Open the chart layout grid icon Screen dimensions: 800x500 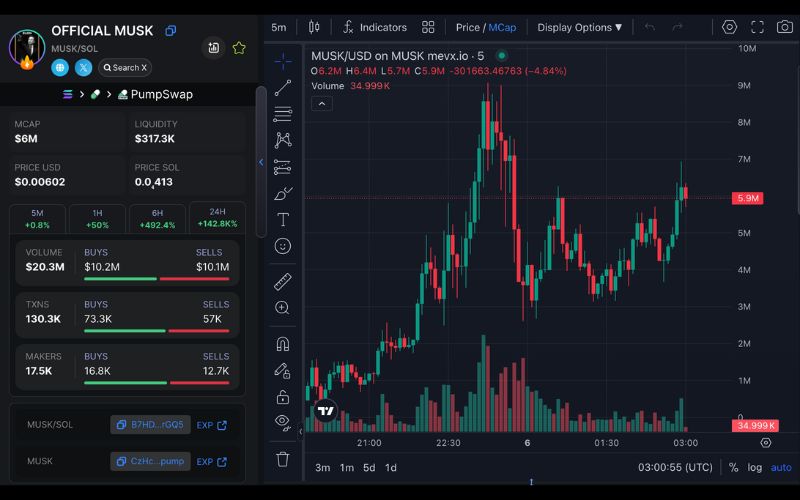[428, 28]
